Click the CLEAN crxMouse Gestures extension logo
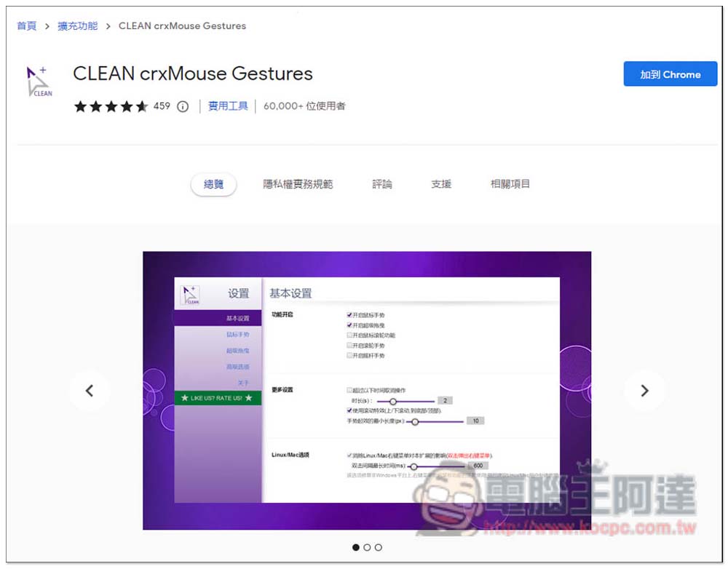The width and height of the screenshot is (728, 569). [x=39, y=80]
